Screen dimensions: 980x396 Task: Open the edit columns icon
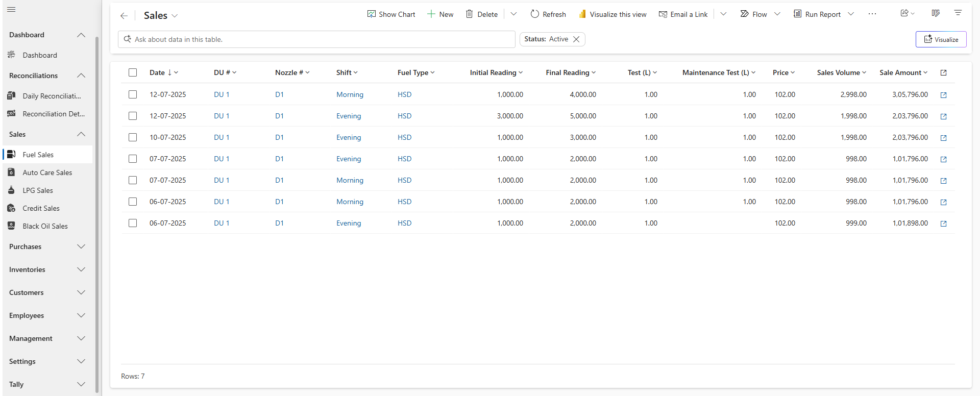(x=936, y=13)
